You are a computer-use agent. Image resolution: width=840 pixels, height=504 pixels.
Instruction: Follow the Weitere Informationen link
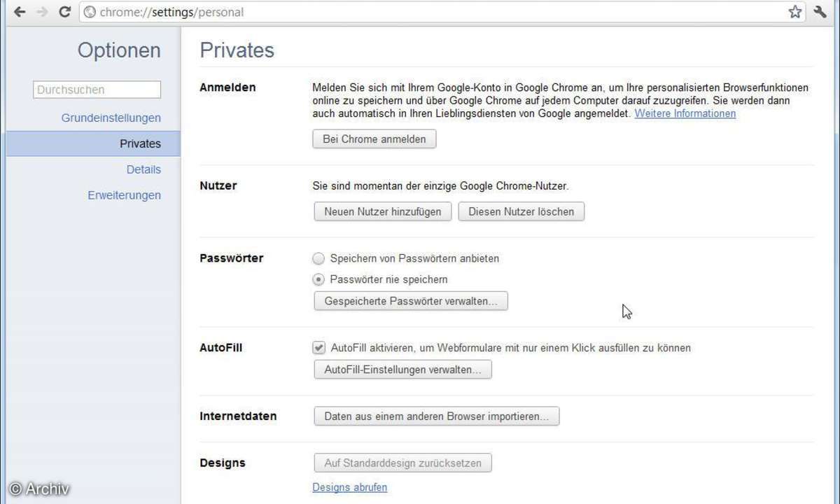click(x=685, y=113)
